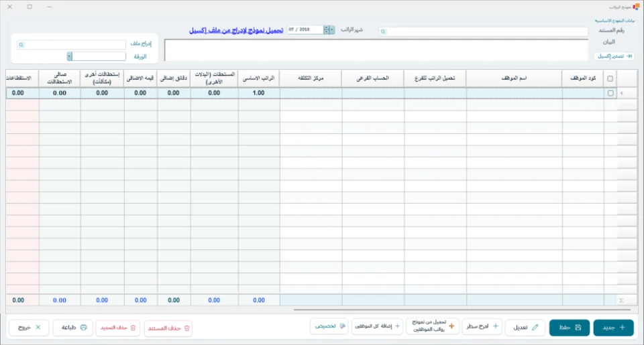Click the إستحقاقات أخرى (مكافآت) column header
Image resolution: width=644 pixels, height=345 pixels.
(102, 78)
